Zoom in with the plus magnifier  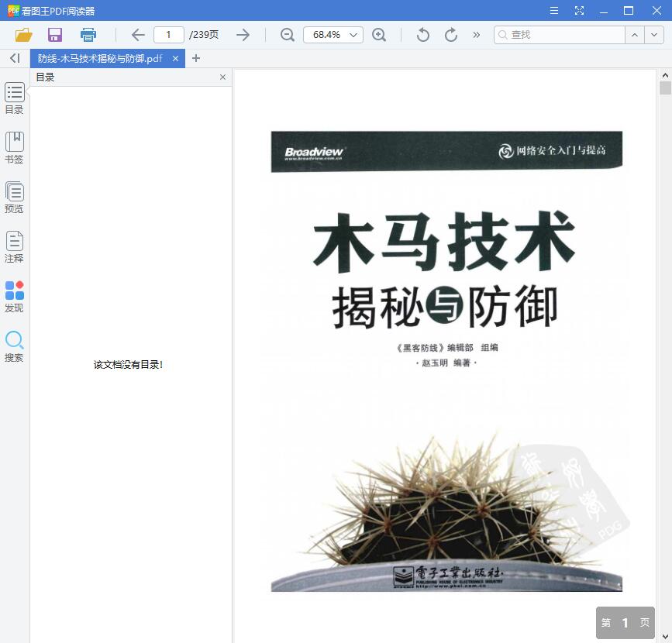click(379, 35)
